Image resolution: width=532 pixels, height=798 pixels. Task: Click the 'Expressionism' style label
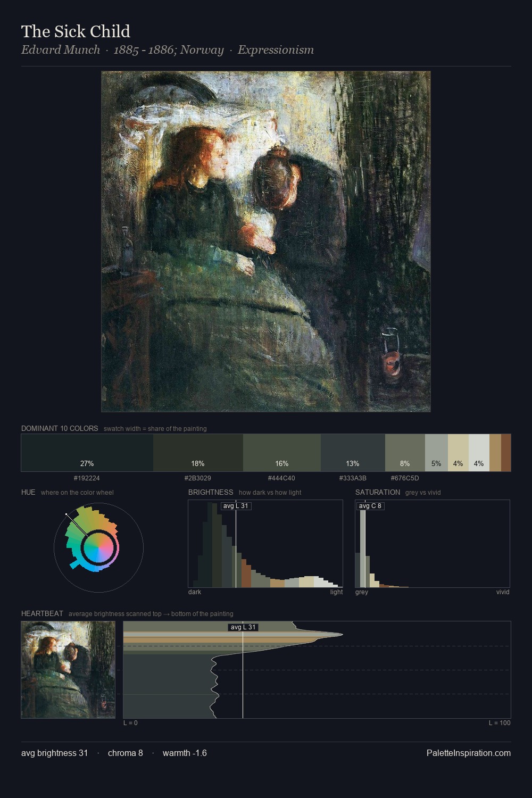(276, 50)
